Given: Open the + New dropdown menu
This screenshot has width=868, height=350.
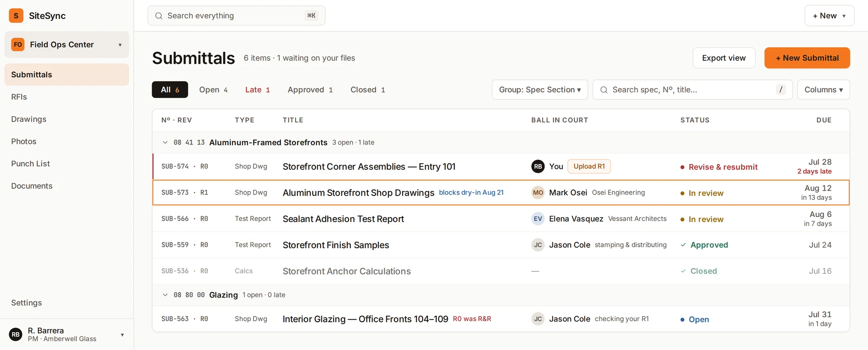Looking at the screenshot, I should [x=829, y=16].
